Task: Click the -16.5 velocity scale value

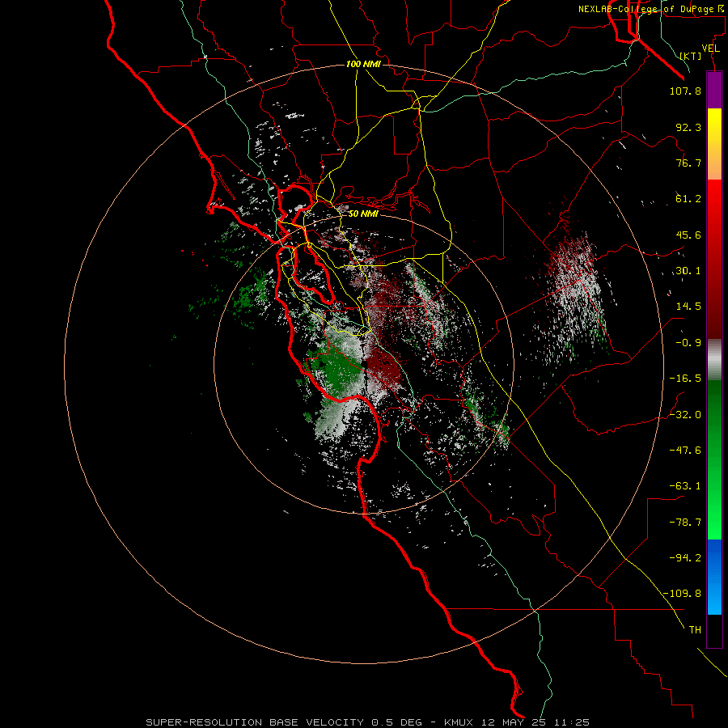Action: [x=685, y=379]
